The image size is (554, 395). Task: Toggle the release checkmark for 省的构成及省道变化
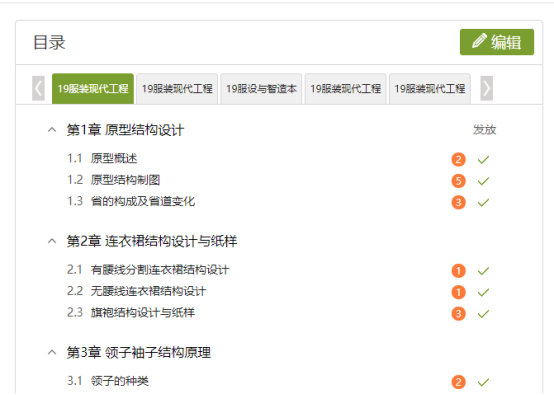tap(483, 202)
